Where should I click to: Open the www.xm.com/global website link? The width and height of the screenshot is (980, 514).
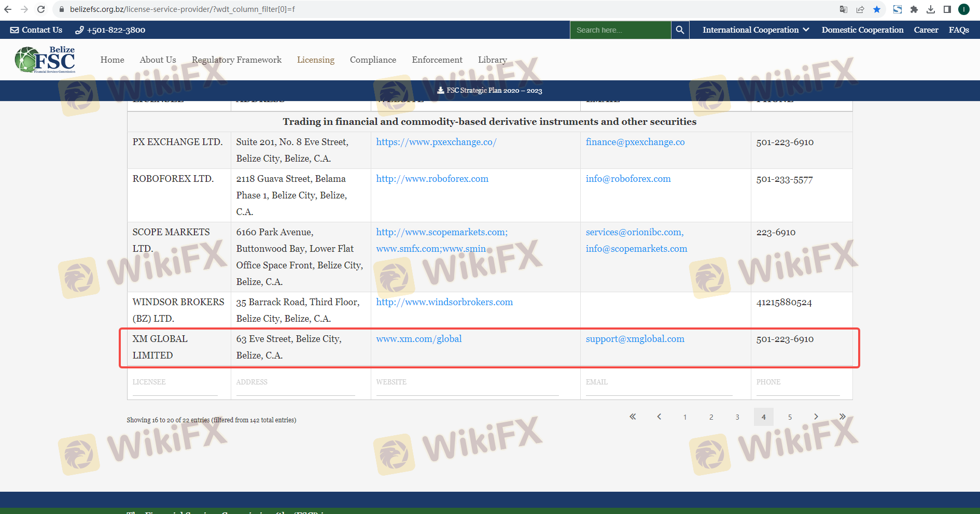point(418,339)
